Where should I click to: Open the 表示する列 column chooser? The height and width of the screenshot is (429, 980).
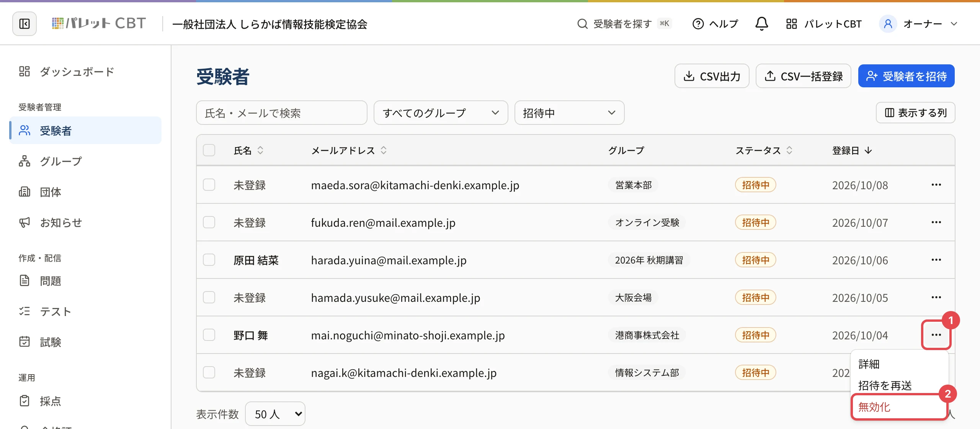point(915,113)
